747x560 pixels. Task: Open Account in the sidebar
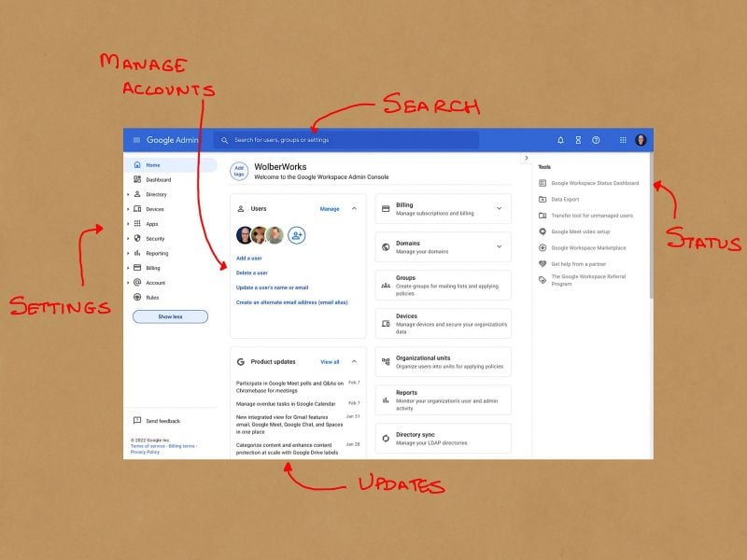[171, 283]
